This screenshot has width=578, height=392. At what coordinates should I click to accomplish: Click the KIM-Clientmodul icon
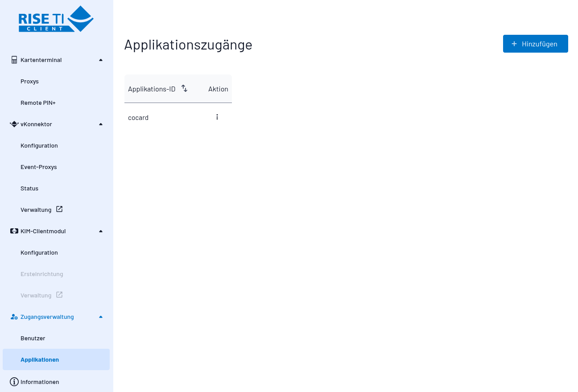[13, 231]
